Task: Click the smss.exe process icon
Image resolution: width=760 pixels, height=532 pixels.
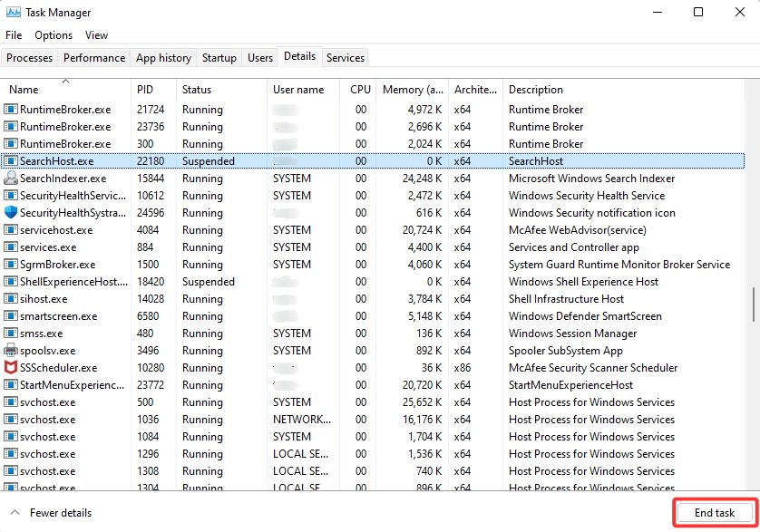Action: [10, 334]
